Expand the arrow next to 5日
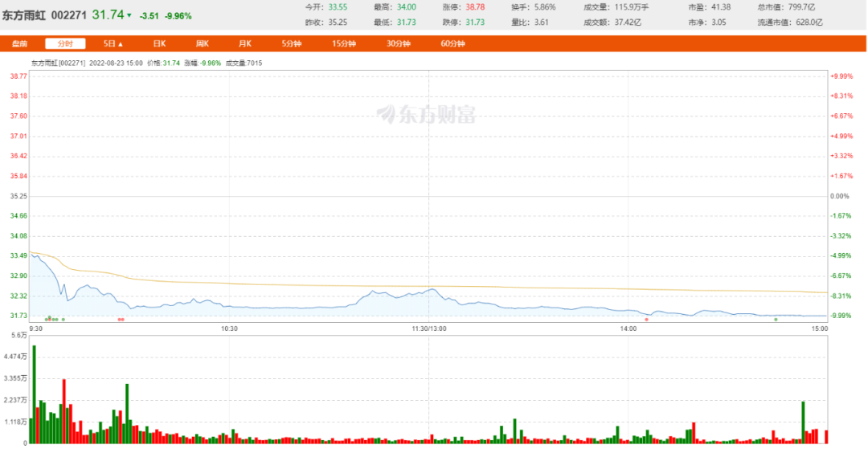Viewport: 868px width, 453px height. point(121,44)
